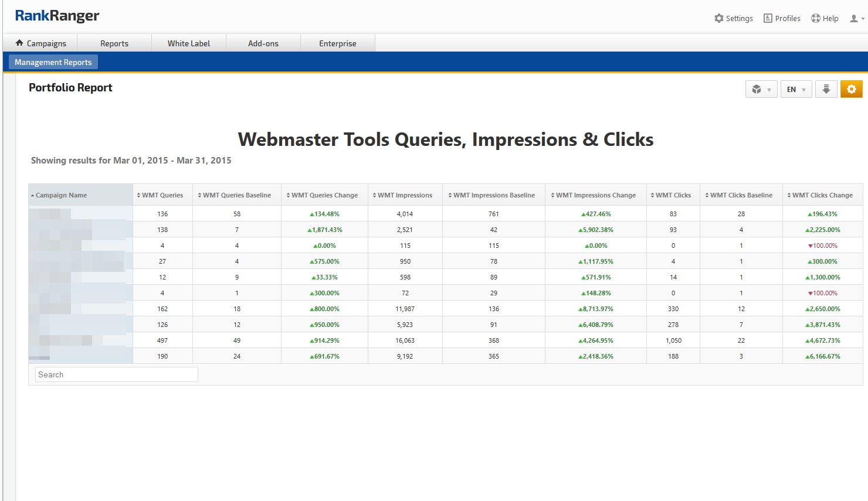868x501 pixels.
Task: Sort by WMT Clicks Change column
Action: point(822,195)
